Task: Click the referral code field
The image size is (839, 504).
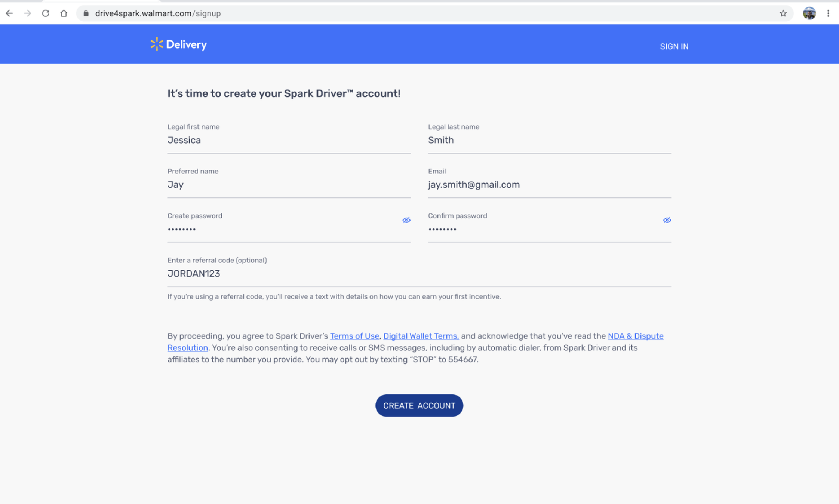Action: pyautogui.click(x=419, y=274)
